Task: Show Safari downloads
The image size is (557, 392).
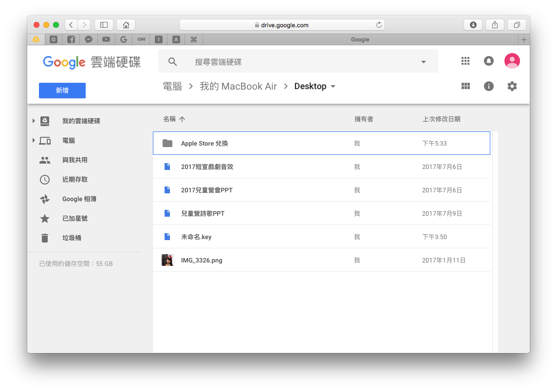Action: coord(473,25)
